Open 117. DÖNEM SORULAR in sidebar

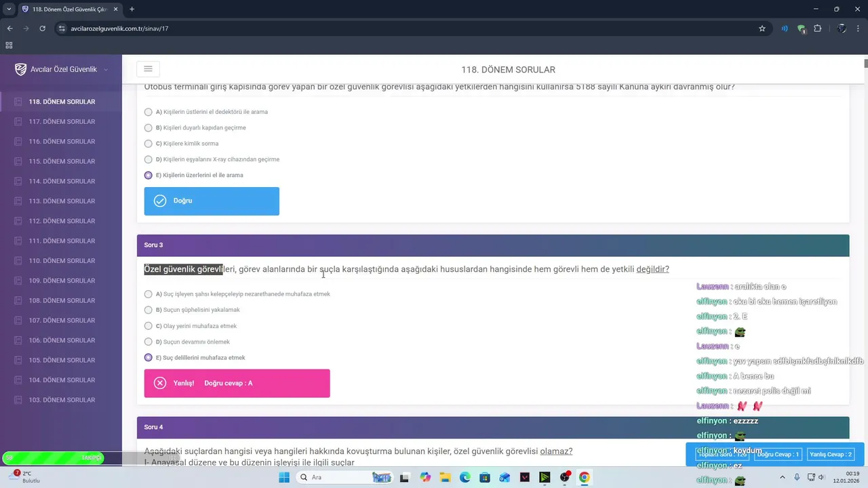pos(61,122)
